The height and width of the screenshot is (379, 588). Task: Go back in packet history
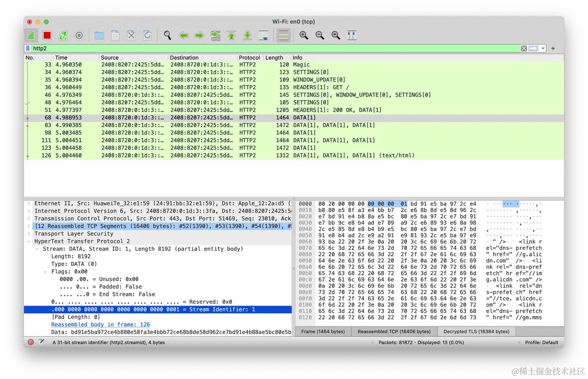pyautogui.click(x=184, y=35)
